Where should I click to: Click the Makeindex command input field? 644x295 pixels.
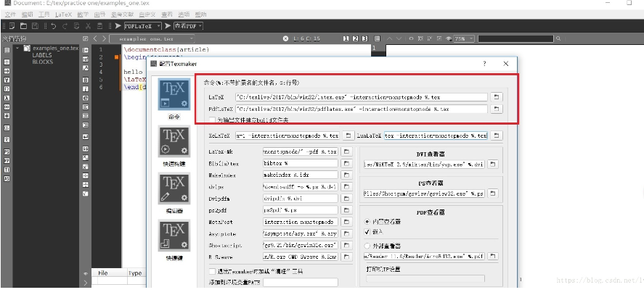pyautogui.click(x=301, y=175)
